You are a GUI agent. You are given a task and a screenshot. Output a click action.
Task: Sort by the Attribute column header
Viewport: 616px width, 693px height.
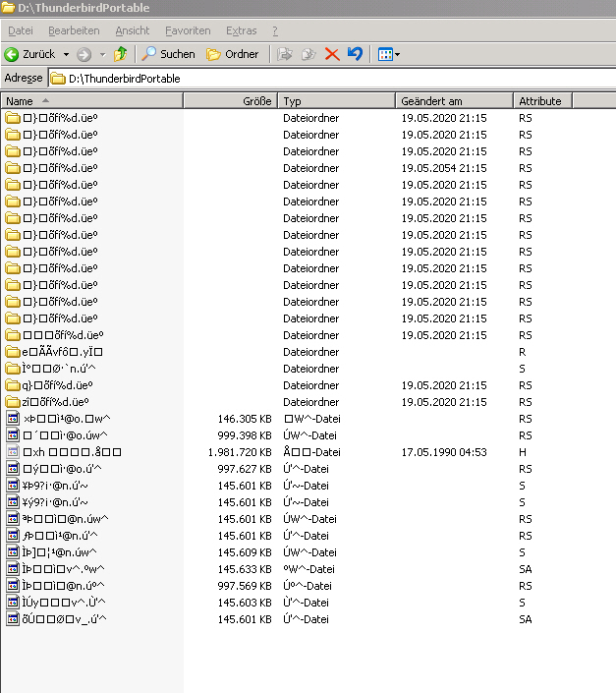(x=542, y=101)
